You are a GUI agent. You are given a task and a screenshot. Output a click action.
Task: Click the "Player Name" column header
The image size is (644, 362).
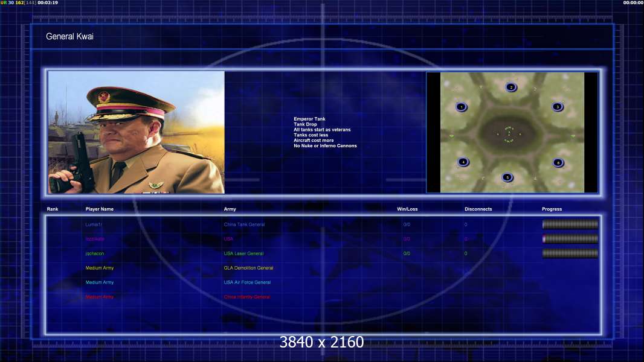(100, 209)
